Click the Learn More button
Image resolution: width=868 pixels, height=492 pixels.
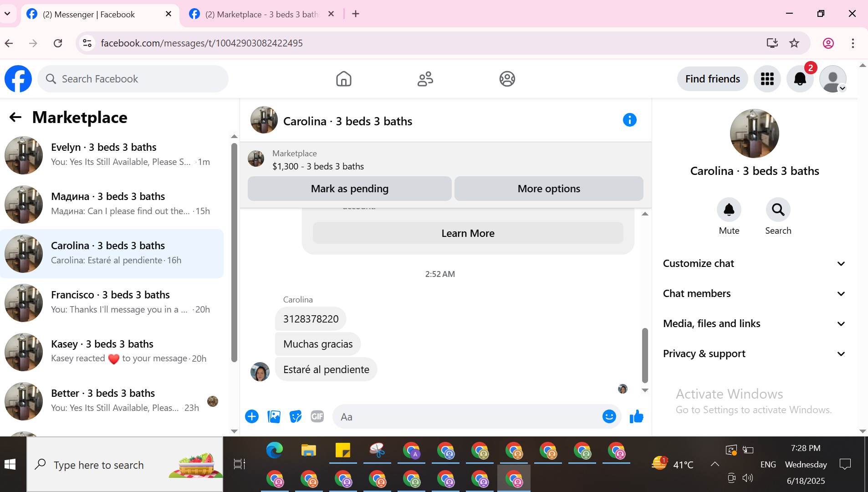(x=468, y=233)
